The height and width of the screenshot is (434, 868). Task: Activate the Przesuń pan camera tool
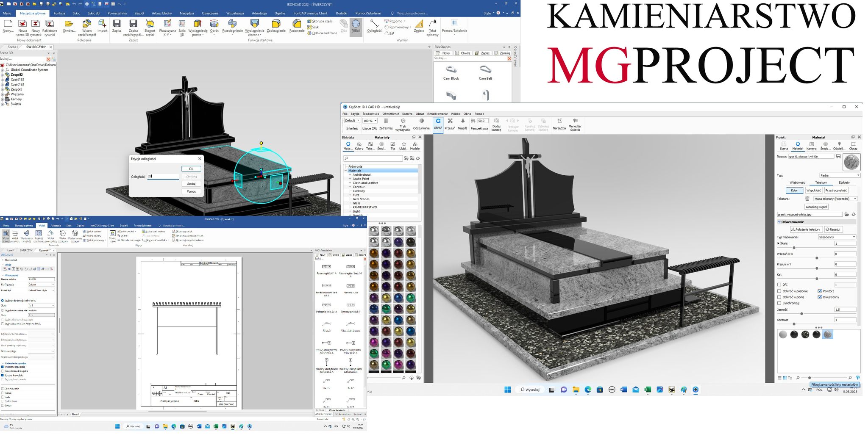coord(450,124)
